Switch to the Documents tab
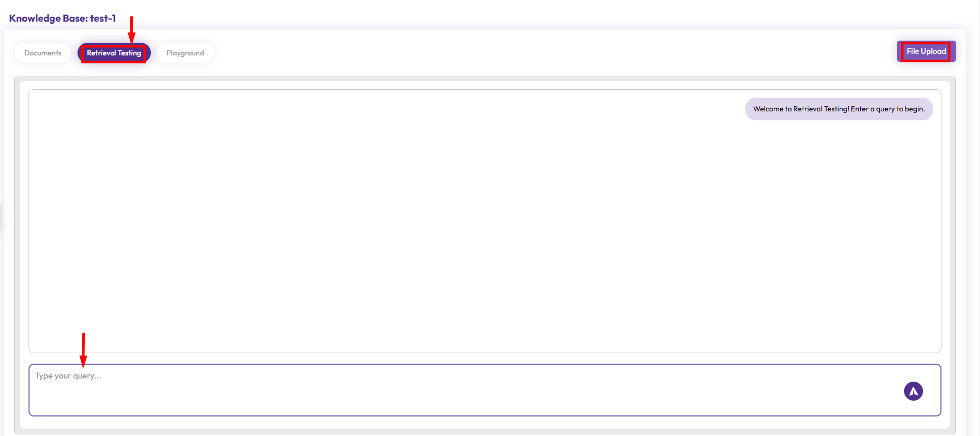 point(43,53)
